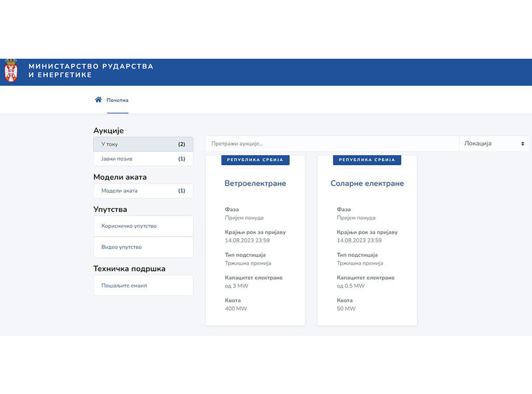Open Видео упутство link
Screen dimensions: 532x394
143,247
